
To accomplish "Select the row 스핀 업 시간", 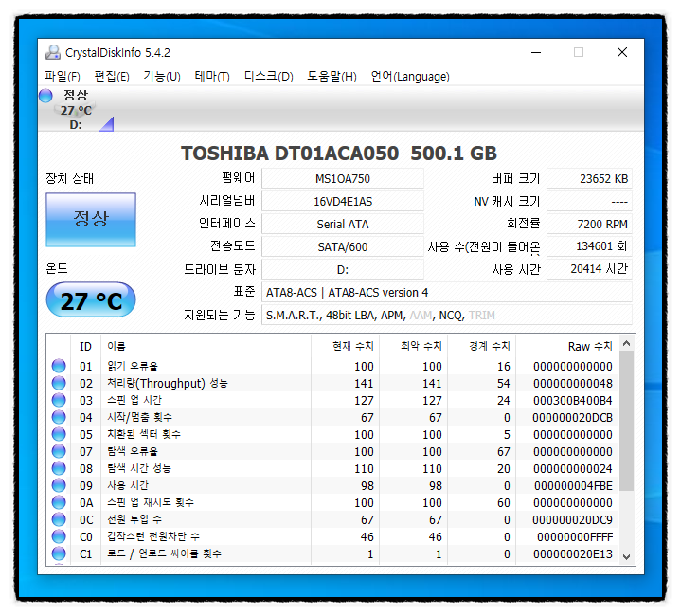I will tap(332, 400).
